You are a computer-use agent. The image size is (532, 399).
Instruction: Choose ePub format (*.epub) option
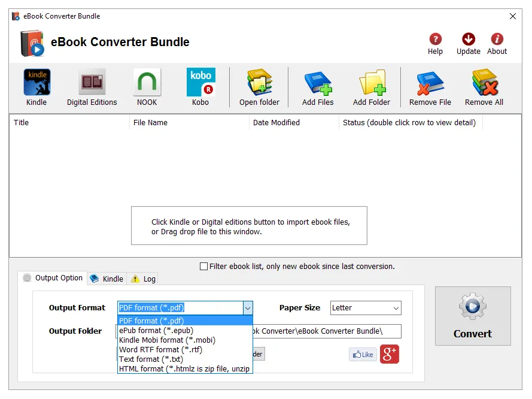coord(186,331)
